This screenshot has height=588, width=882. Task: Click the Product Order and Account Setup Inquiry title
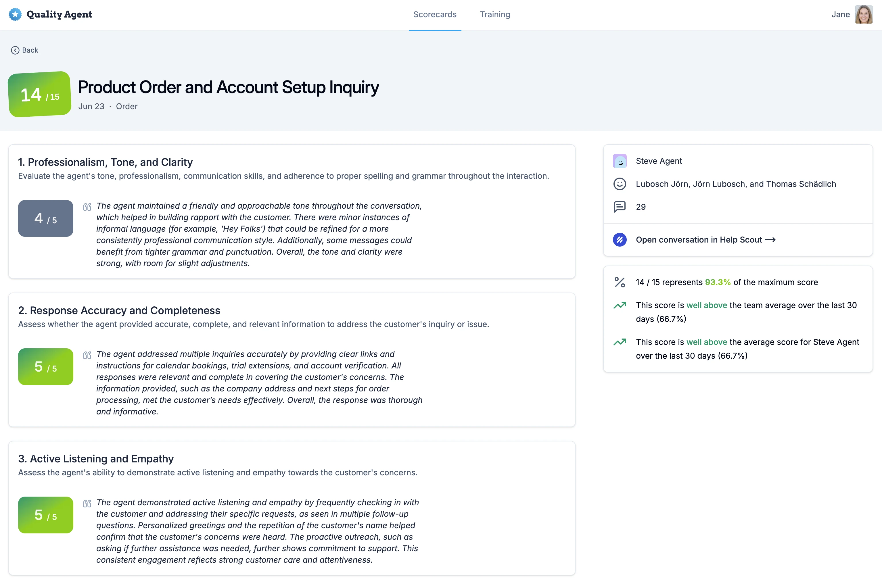tap(228, 87)
